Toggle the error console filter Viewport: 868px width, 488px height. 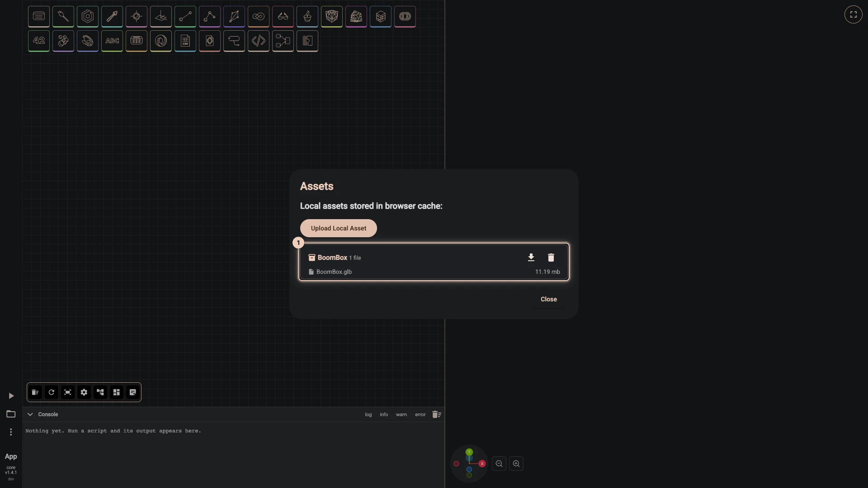pos(420,414)
